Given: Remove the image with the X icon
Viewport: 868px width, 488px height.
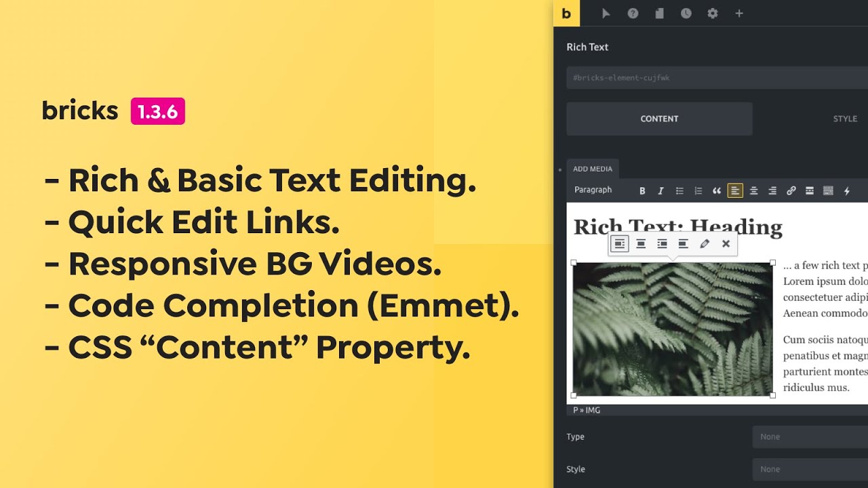Looking at the screenshot, I should (726, 244).
